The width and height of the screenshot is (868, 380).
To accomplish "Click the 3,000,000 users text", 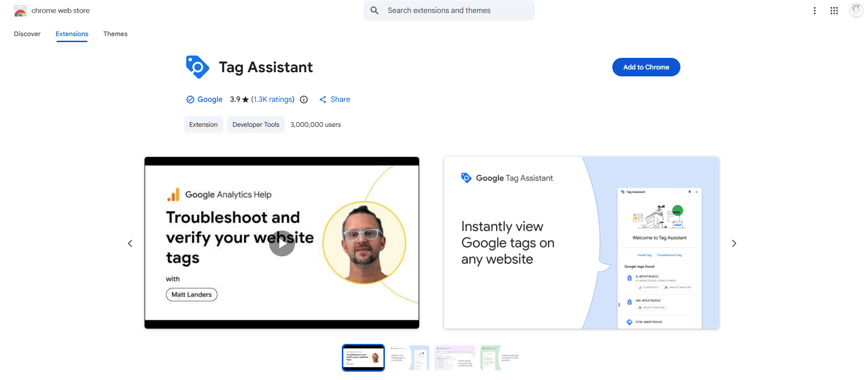I will 315,125.
